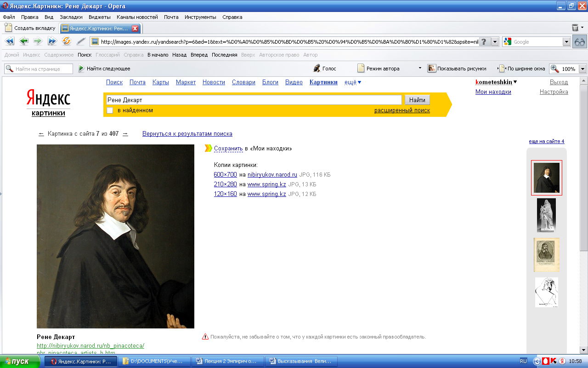Viewport: 588px width, 368px height.
Task: Click the yellow arrows icon beside Сохранить
Action: coord(209,148)
